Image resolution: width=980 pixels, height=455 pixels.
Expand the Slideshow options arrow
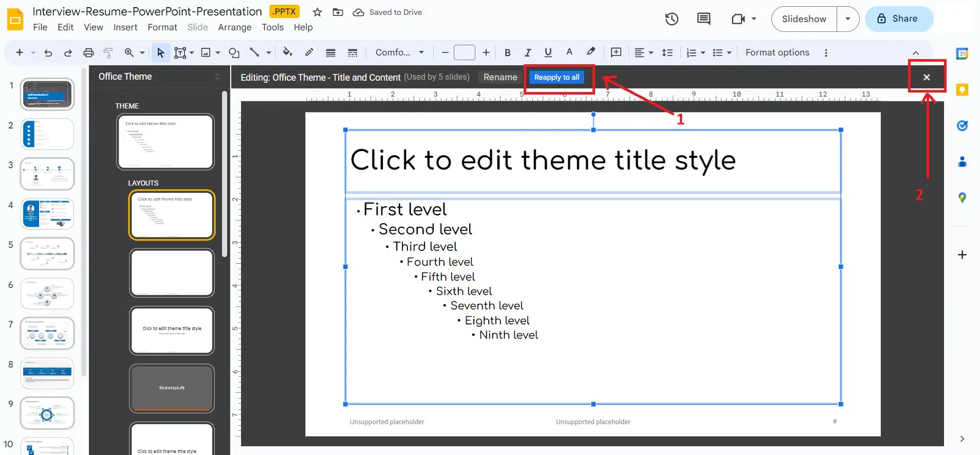(x=848, y=19)
